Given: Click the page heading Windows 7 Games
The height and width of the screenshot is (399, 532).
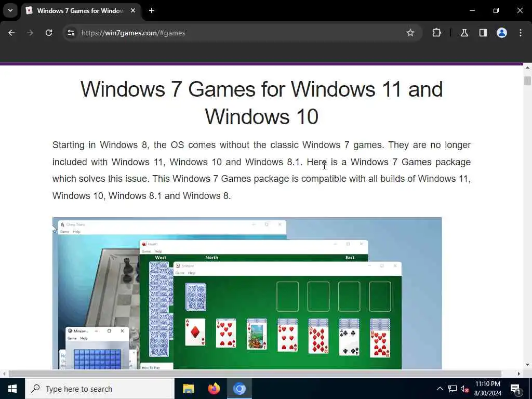Looking at the screenshot, I should tap(262, 103).
